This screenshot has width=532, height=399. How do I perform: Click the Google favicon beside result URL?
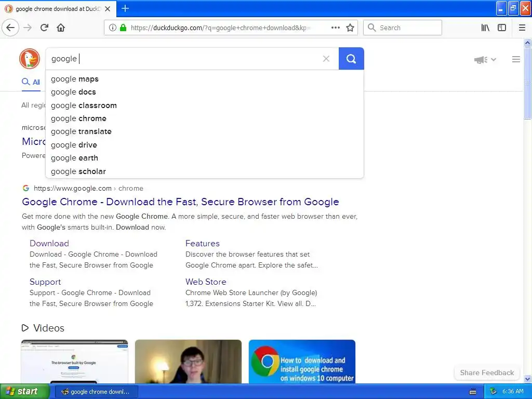(26, 188)
